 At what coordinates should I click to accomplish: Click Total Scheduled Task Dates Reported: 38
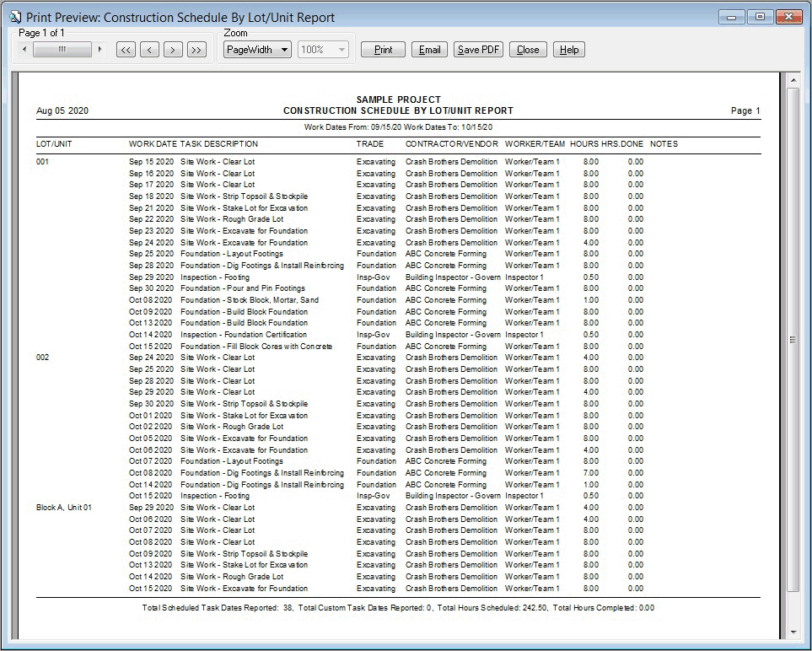(218, 608)
